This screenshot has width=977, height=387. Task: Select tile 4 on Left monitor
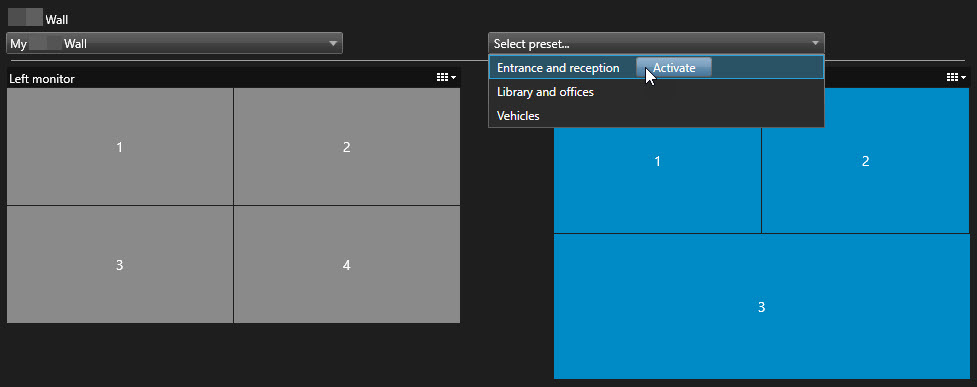tap(347, 265)
